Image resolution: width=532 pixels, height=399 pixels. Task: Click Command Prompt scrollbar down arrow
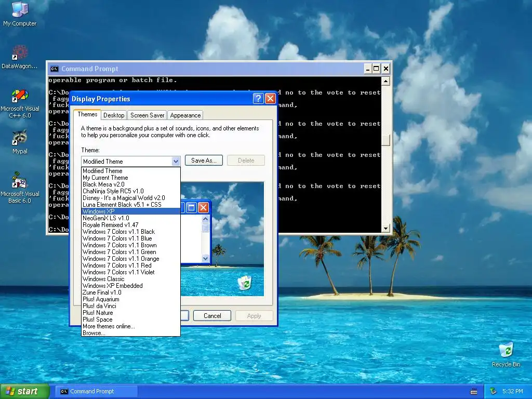pos(385,229)
